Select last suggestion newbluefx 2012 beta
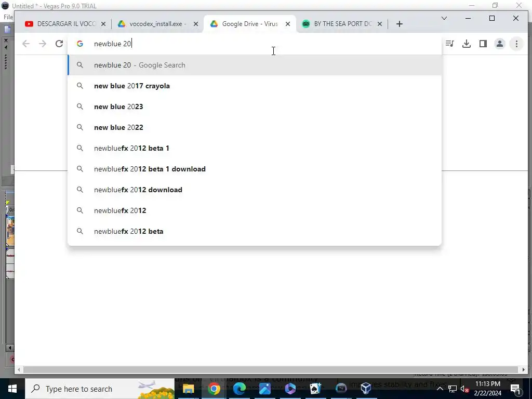This screenshot has height=399, width=532. point(255,231)
